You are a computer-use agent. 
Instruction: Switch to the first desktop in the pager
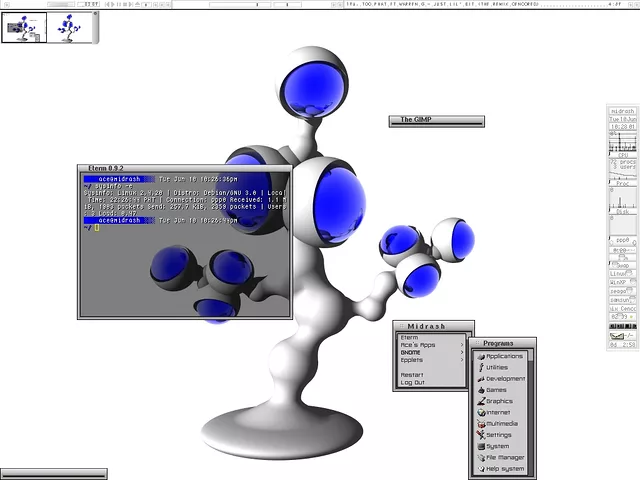click(x=24, y=27)
